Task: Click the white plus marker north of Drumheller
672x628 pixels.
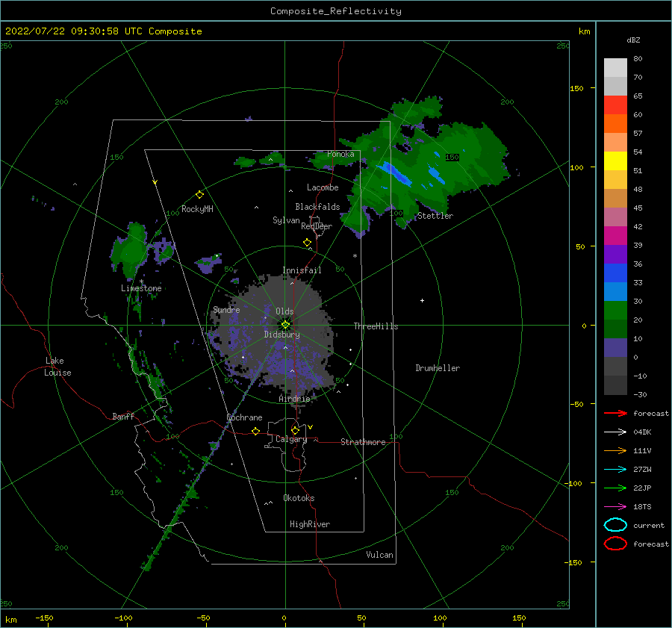Action: pyautogui.click(x=422, y=300)
